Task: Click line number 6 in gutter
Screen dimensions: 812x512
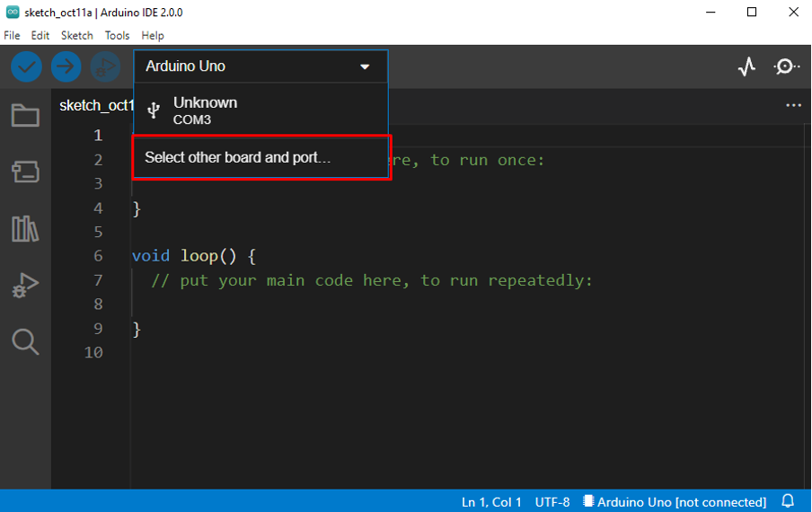Action: [99, 256]
